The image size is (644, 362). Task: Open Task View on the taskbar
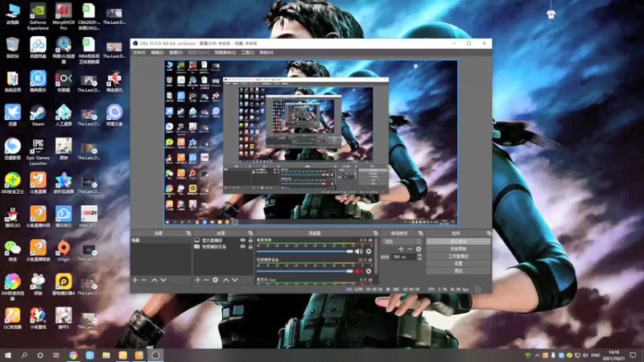[56, 356]
